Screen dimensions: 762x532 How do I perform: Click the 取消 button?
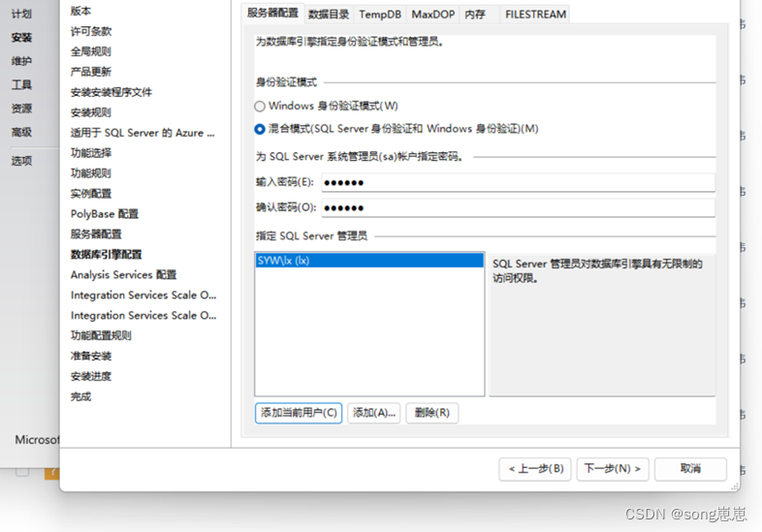tap(690, 469)
